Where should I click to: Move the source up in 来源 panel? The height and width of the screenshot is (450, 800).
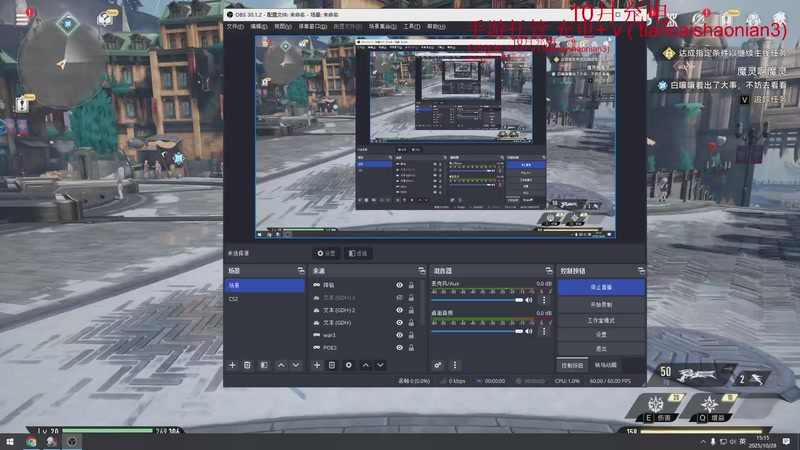click(365, 365)
